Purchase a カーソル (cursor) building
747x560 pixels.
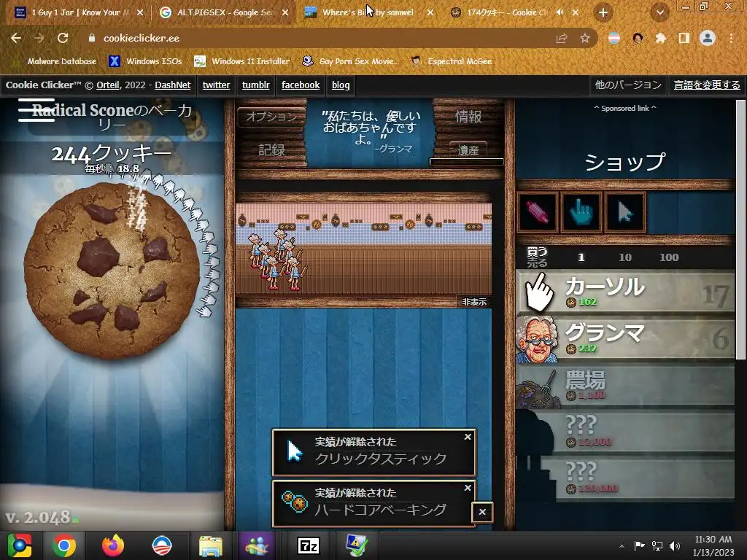625,292
